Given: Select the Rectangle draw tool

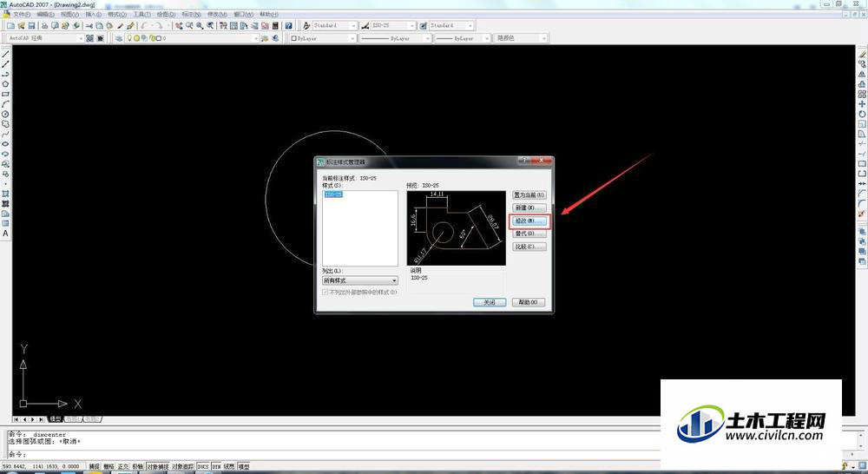Looking at the screenshot, I should pos(5,94).
